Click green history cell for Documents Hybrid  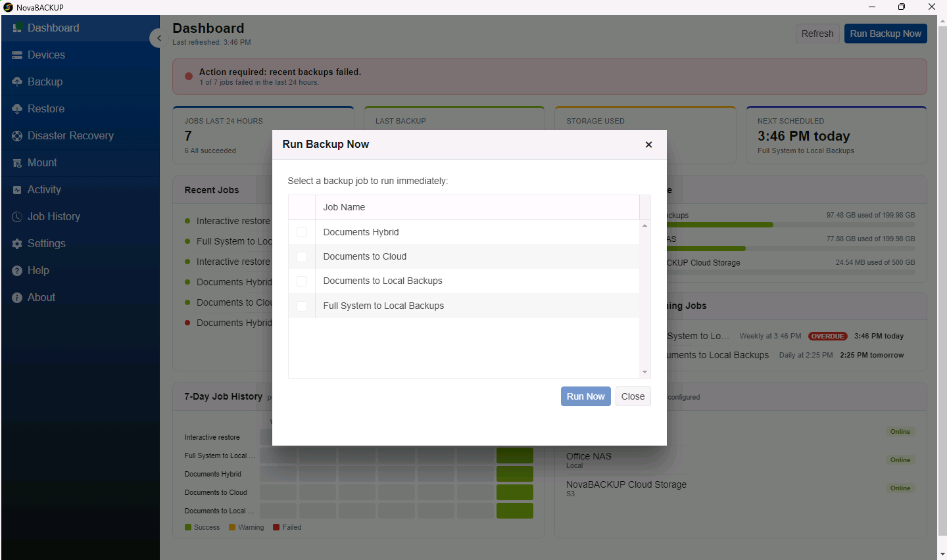pyautogui.click(x=515, y=474)
